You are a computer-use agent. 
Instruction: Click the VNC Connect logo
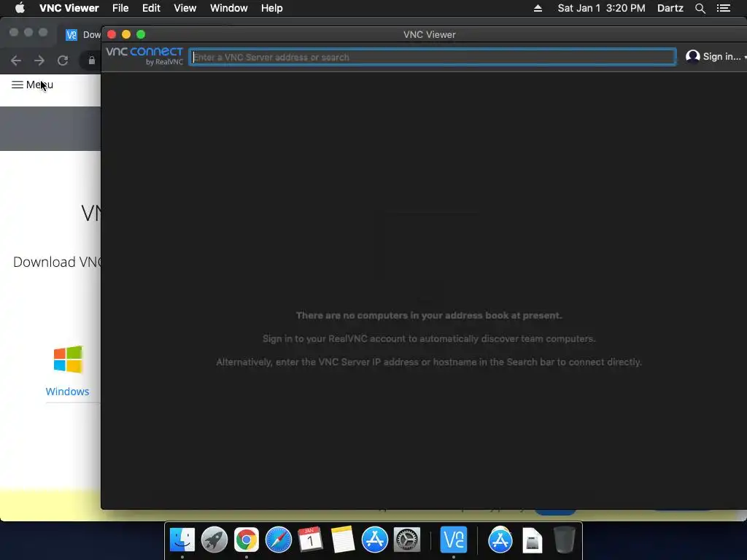[x=144, y=55]
